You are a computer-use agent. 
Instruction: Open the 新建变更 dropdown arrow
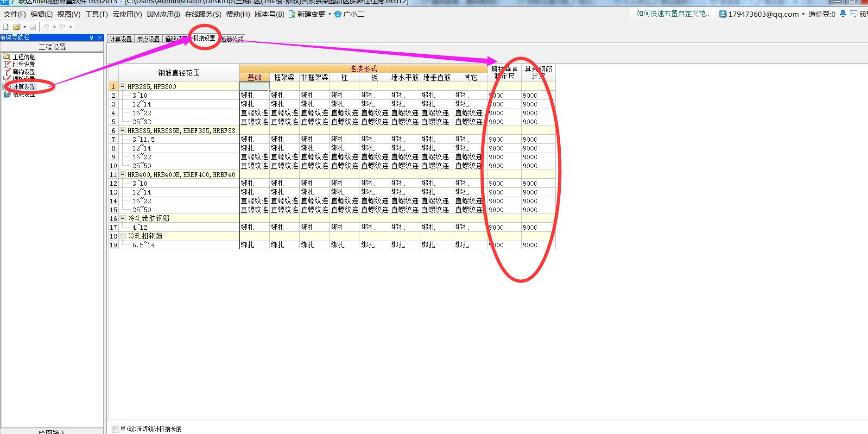point(329,14)
